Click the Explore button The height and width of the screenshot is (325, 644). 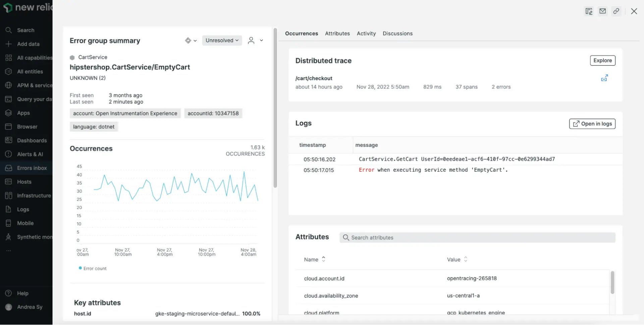[x=602, y=60]
